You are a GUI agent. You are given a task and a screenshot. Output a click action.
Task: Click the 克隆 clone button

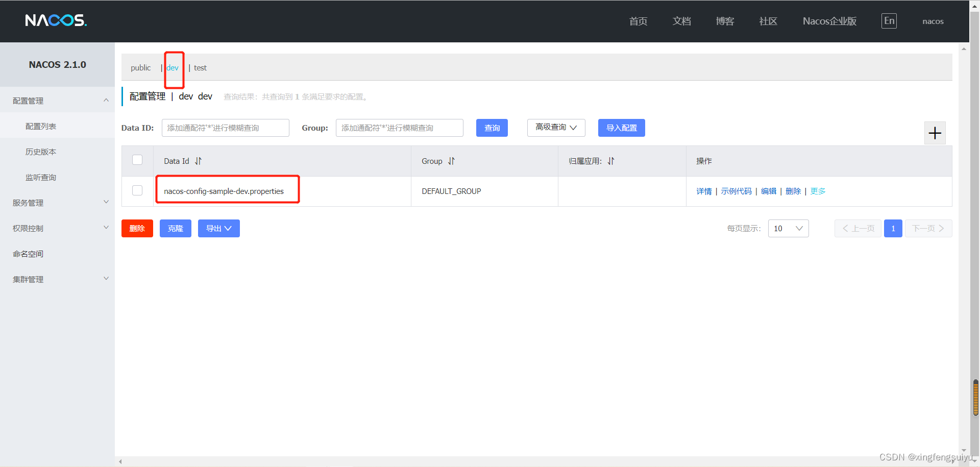pyautogui.click(x=176, y=228)
